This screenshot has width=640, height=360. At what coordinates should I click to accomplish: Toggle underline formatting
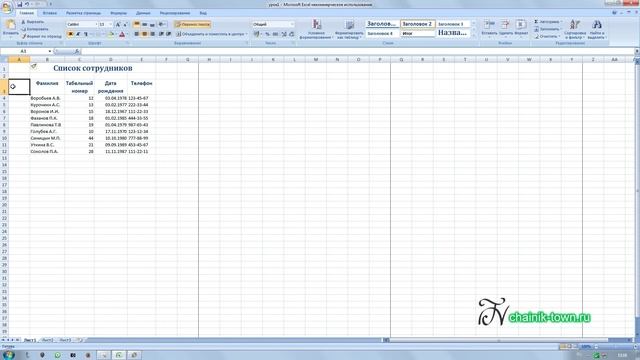[x=86, y=34]
